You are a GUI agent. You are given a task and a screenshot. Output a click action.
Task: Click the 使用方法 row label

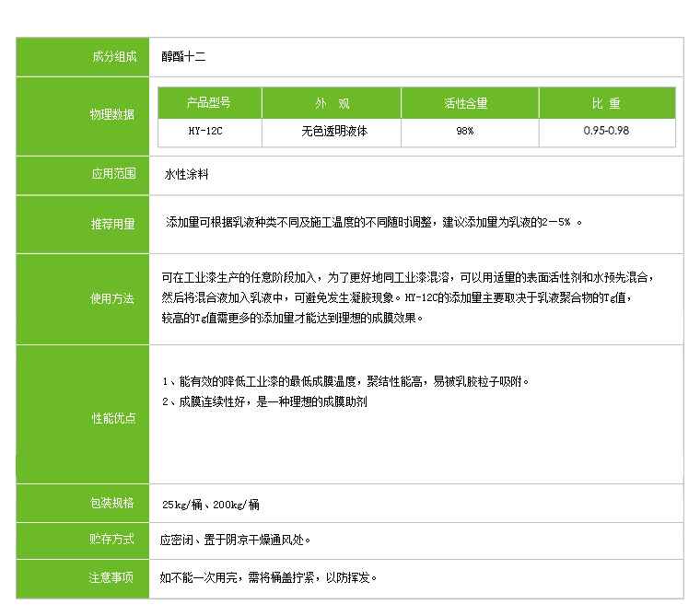click(112, 298)
